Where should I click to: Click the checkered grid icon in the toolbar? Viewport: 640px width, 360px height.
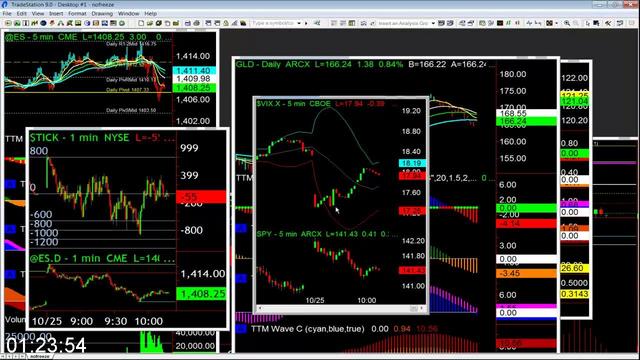pyautogui.click(x=549, y=23)
